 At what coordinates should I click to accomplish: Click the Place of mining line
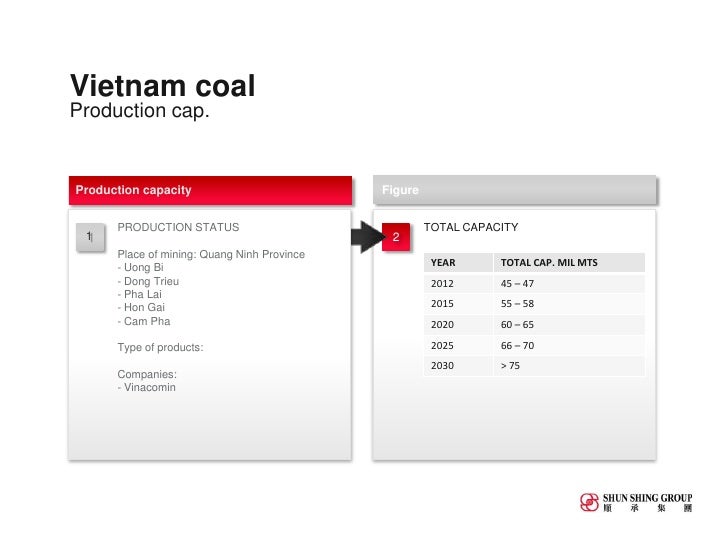pos(211,254)
